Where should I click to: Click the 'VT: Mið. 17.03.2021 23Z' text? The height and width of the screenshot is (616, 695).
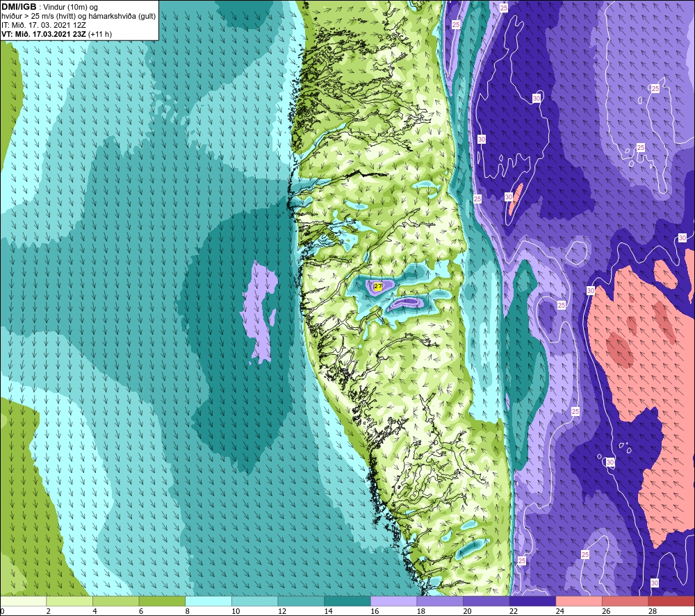coord(44,34)
